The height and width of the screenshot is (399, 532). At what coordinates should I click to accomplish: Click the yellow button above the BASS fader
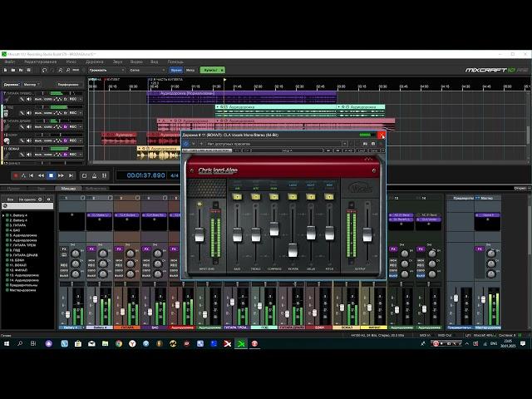(x=237, y=197)
